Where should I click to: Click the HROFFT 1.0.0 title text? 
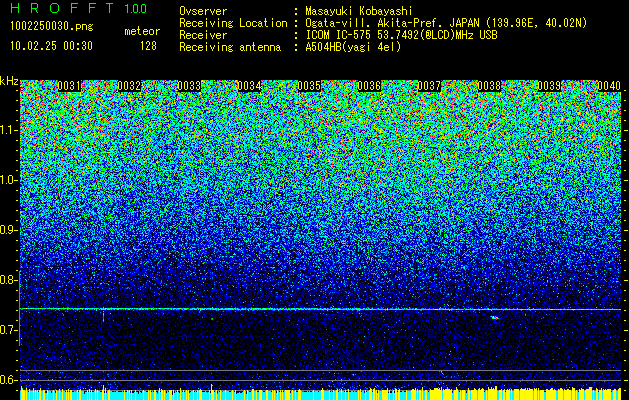(79, 8)
